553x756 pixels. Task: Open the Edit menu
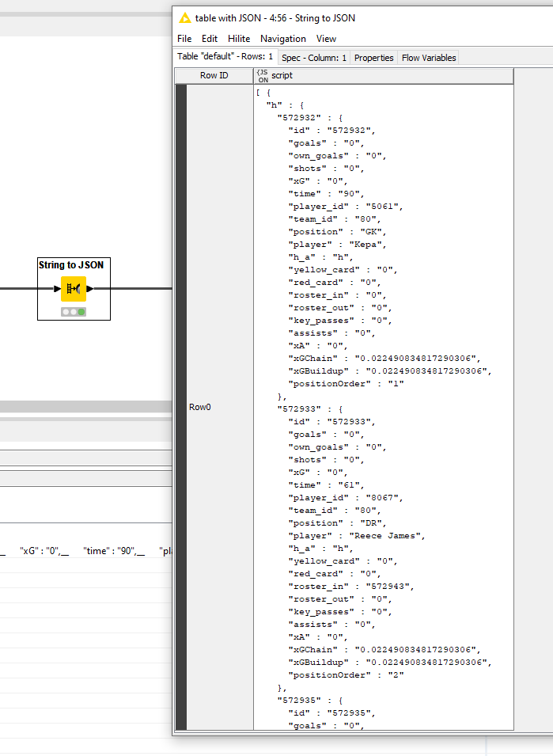[x=210, y=39]
